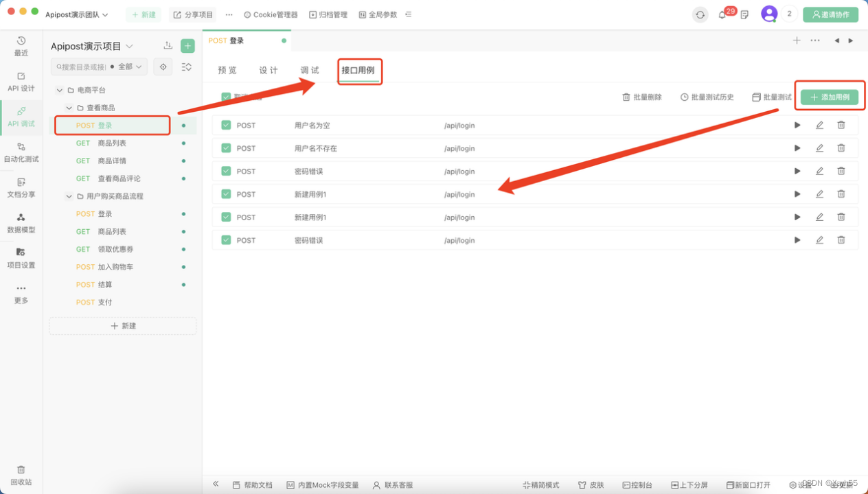The image size is (868, 494).
Task: Open notifications via the bell icon showing 29
Action: coord(722,14)
